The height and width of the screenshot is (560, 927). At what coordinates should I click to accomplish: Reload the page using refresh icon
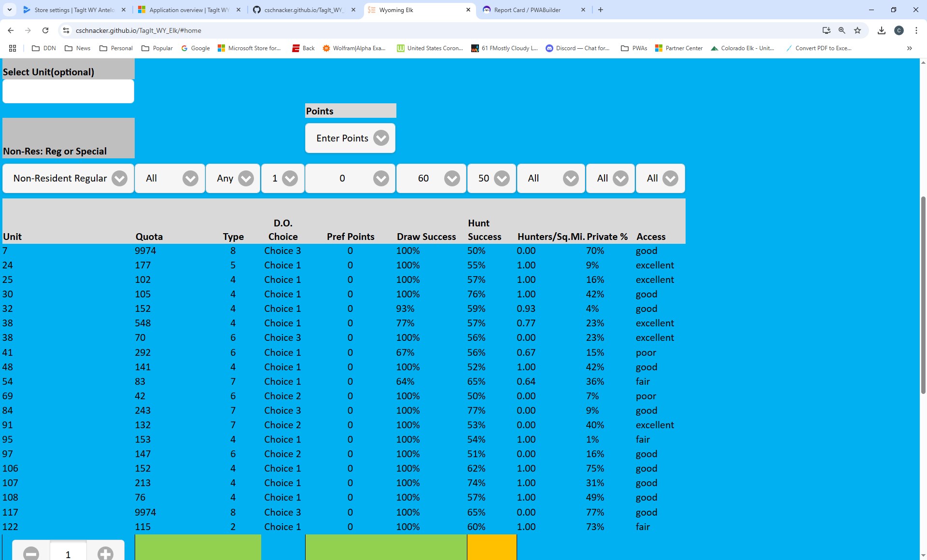tap(45, 30)
